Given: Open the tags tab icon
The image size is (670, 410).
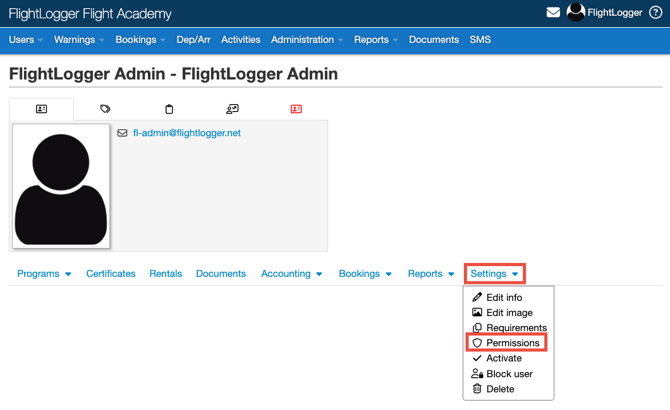Looking at the screenshot, I should pos(105,109).
